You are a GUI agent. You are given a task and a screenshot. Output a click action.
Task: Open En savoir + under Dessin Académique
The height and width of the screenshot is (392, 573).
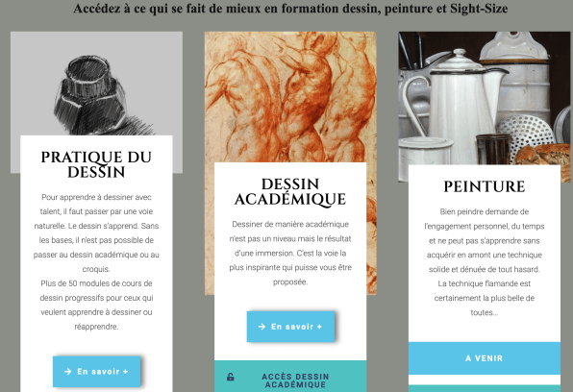pos(290,327)
